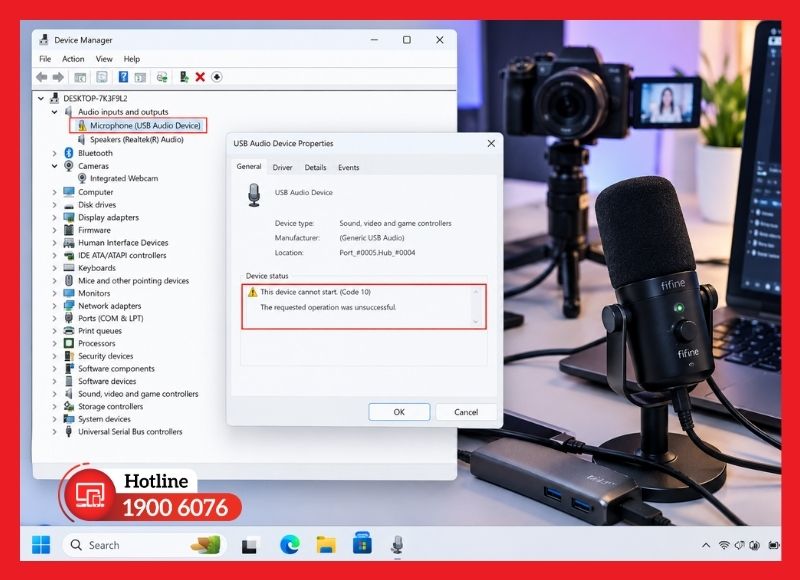This screenshot has width=800, height=580.
Task: Click the Print queues printer icon
Action: pyautogui.click(x=69, y=331)
